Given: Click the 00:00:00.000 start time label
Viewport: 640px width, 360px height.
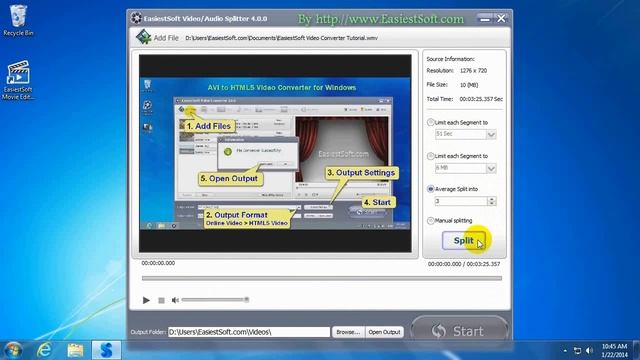Looking at the screenshot, I should click(158, 263).
